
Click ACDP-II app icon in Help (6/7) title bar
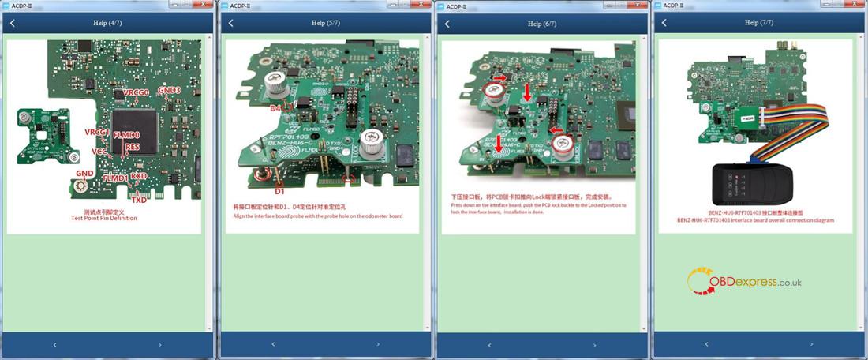pyautogui.click(x=440, y=6)
